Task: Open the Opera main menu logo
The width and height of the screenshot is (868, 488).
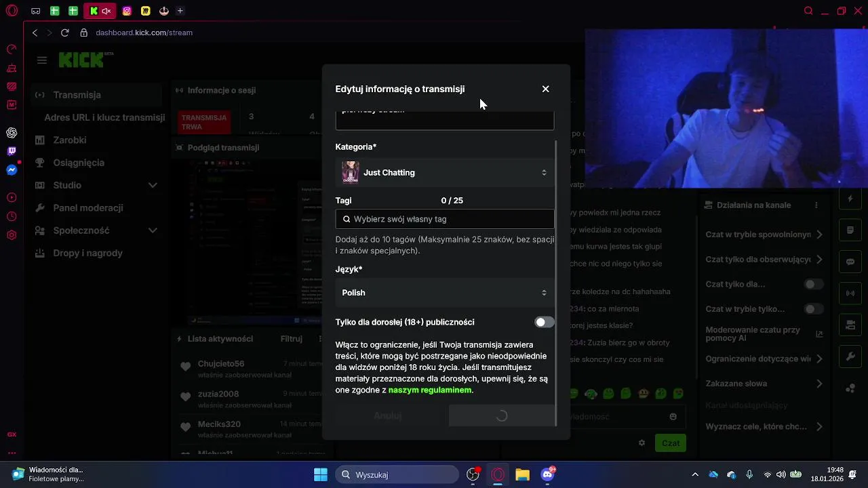Action: (12, 11)
